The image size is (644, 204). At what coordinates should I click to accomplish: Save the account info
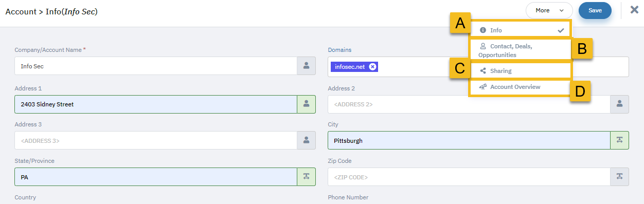coord(595,10)
